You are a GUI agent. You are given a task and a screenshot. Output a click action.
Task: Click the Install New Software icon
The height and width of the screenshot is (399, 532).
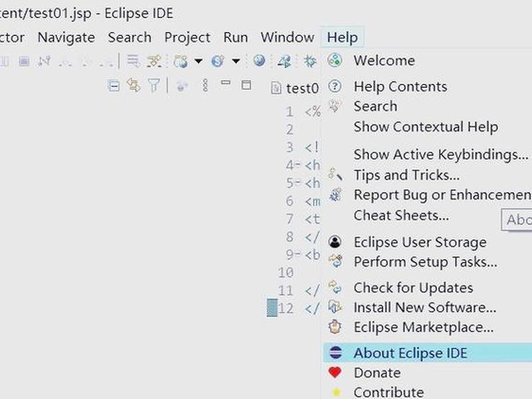pyautogui.click(x=335, y=307)
